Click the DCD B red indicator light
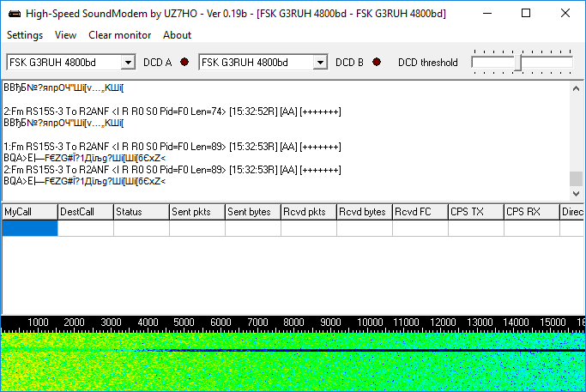The height and width of the screenshot is (392, 586). [376, 63]
